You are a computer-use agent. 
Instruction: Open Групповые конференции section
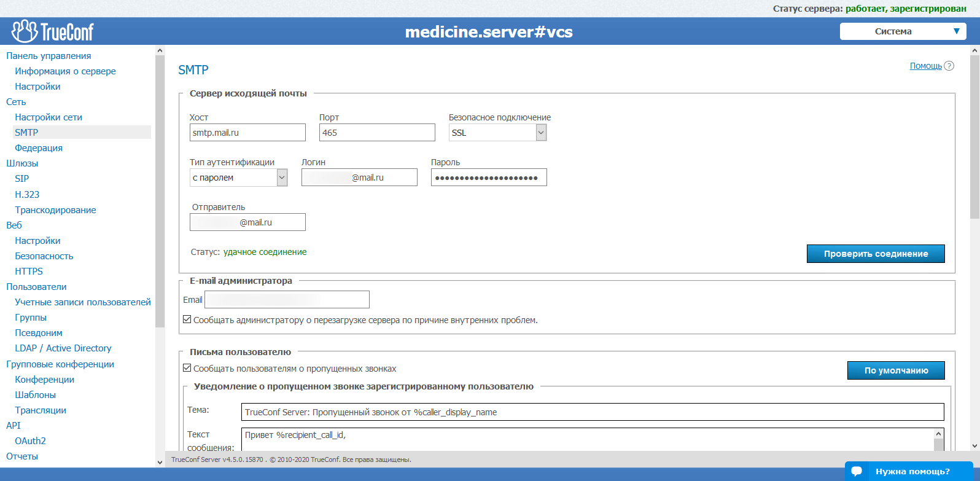(x=60, y=364)
